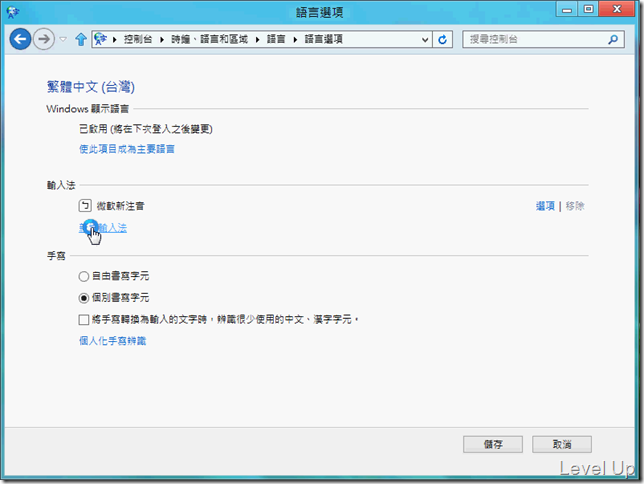The image size is (644, 484).
Task: Open 選項 for 微軟新注音
Action: [545, 206]
